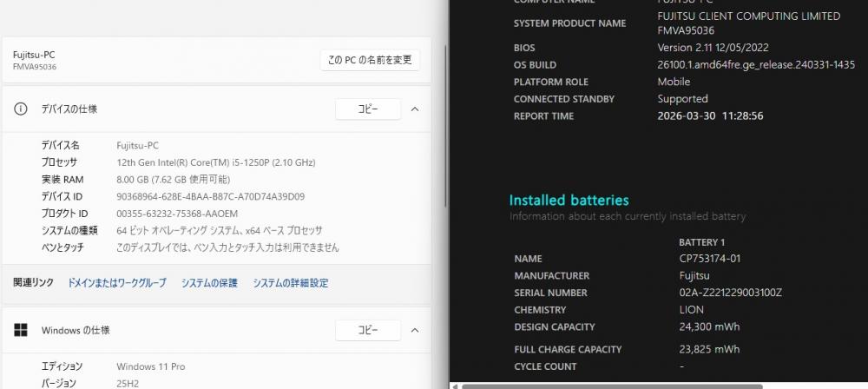Select the processor value i5-1250P text

tap(216, 162)
